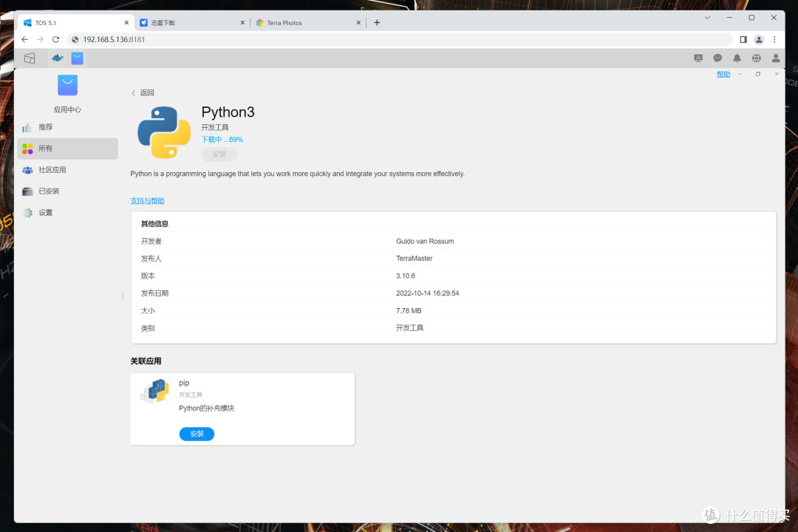Close the TOS 5.1 tab
This screenshot has width=798, height=532.
pyautogui.click(x=126, y=22)
